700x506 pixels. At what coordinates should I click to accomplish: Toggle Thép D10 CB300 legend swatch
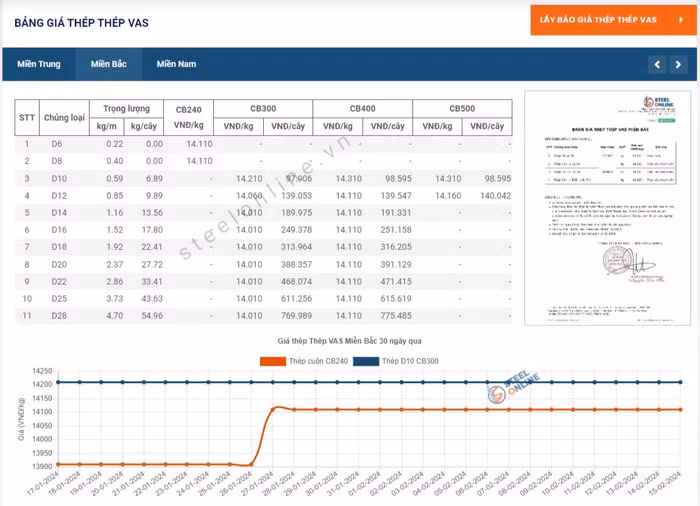(366, 361)
